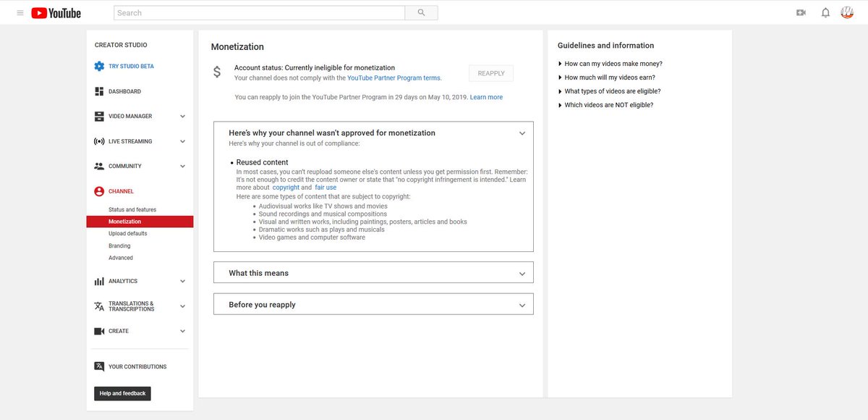
Task: Open Upload defaults settings
Action: point(128,234)
